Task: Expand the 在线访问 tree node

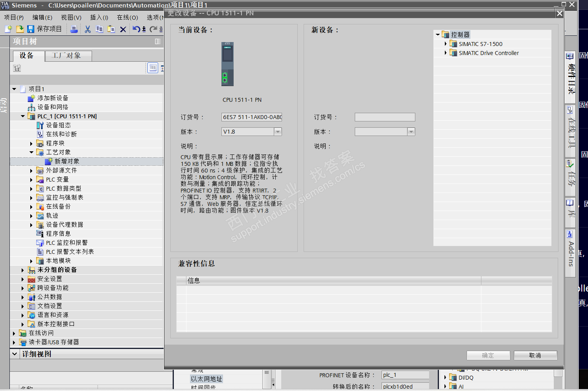Action: point(14,333)
